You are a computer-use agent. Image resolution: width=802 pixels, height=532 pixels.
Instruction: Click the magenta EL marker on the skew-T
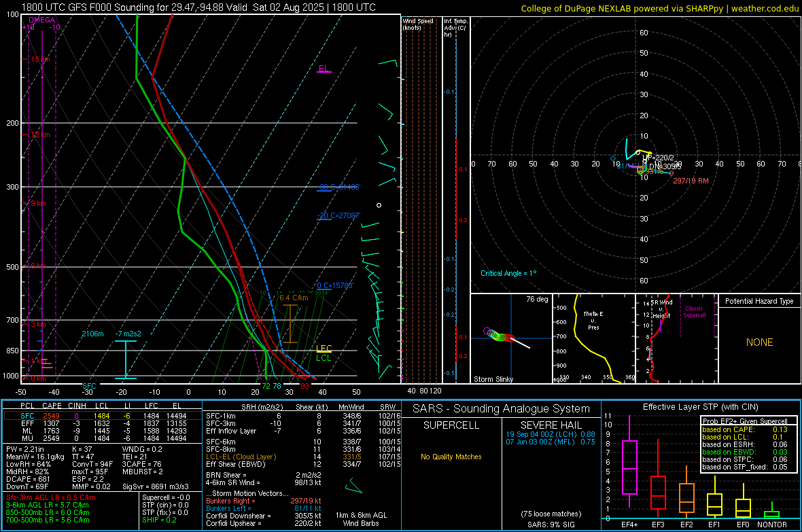tap(324, 69)
